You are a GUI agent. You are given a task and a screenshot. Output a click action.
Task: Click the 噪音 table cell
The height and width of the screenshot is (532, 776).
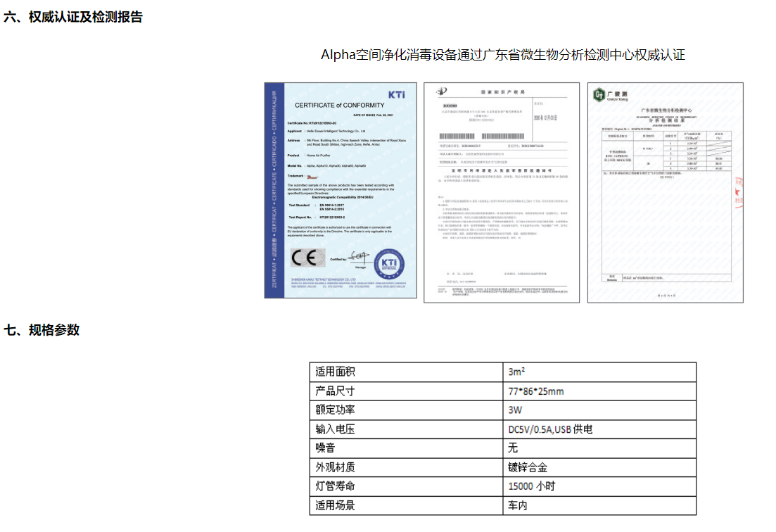(x=407, y=448)
